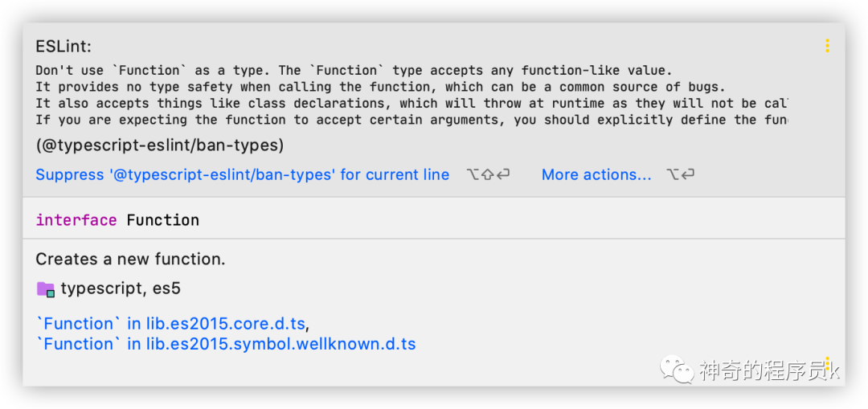Image resolution: width=868 pixels, height=409 pixels.
Task: Open the top-right three-dot options menu
Action: [827, 46]
